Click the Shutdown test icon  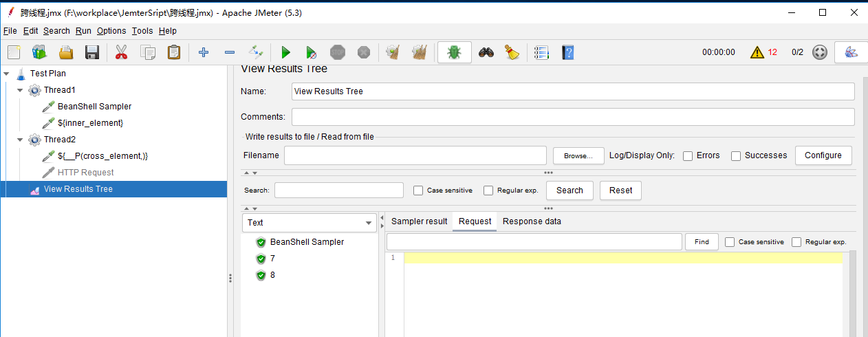click(364, 52)
